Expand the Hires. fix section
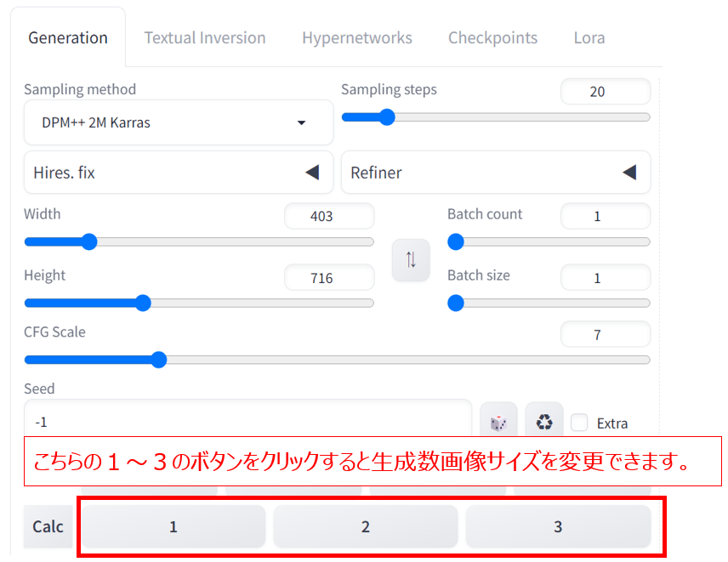Screen dimensions: 728x562 click(179, 173)
